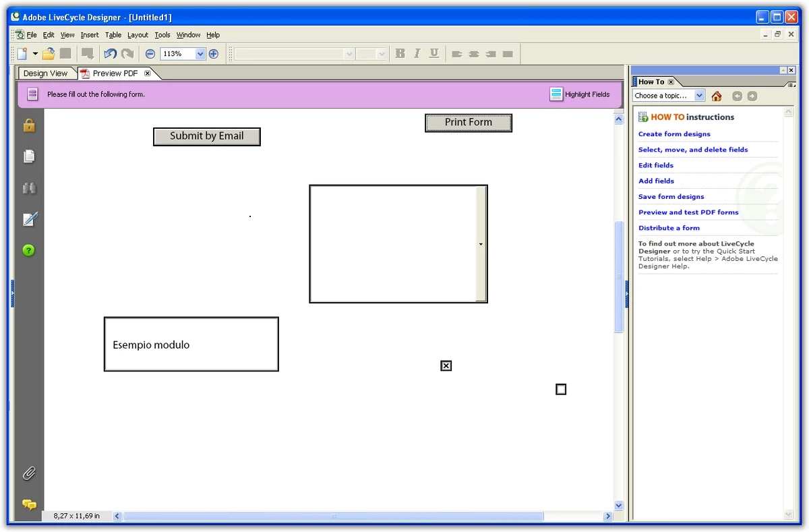Click the justify text icon

pos(508,54)
